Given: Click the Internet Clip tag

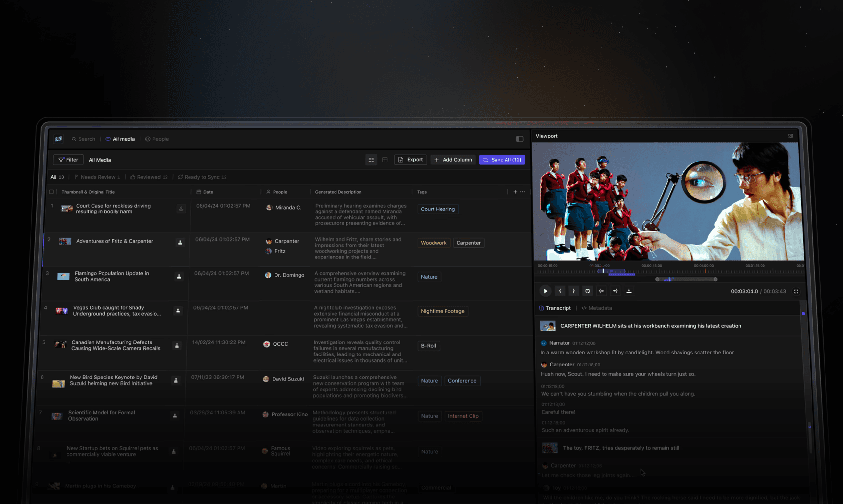Looking at the screenshot, I should (x=463, y=416).
